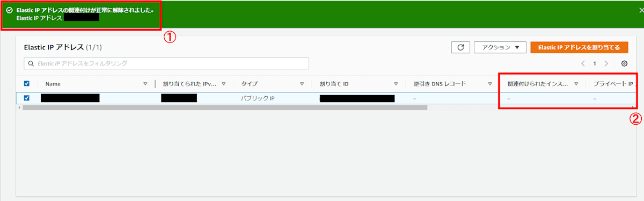Open table preferences gear icon
The width and height of the screenshot is (644, 201).
point(624,63)
